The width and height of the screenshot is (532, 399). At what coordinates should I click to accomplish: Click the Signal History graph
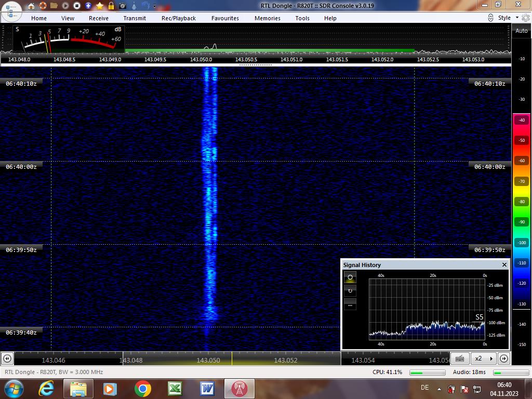pos(427,309)
